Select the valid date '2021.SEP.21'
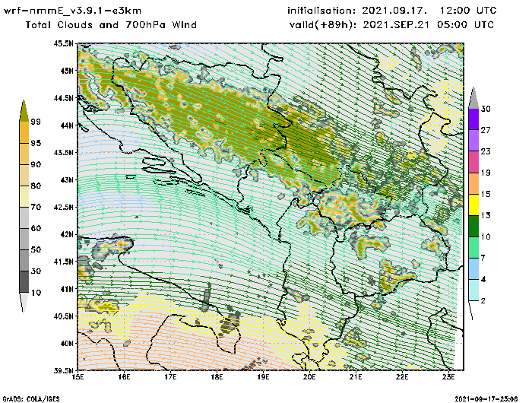This screenshot has height=403, width=532. point(396,25)
